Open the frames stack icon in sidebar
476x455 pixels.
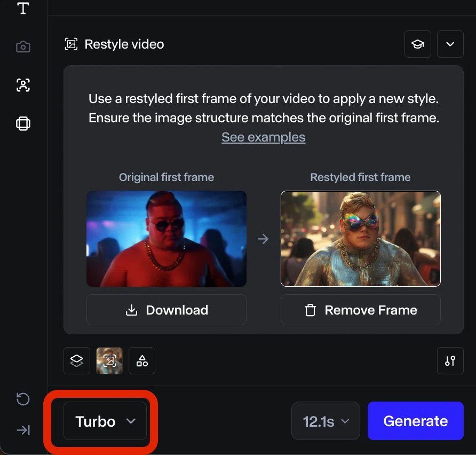click(23, 123)
